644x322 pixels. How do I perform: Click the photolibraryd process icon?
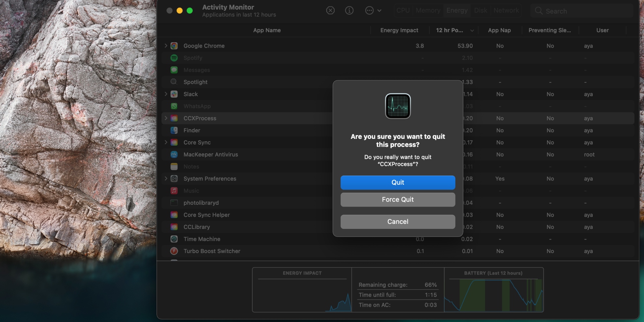pyautogui.click(x=174, y=203)
